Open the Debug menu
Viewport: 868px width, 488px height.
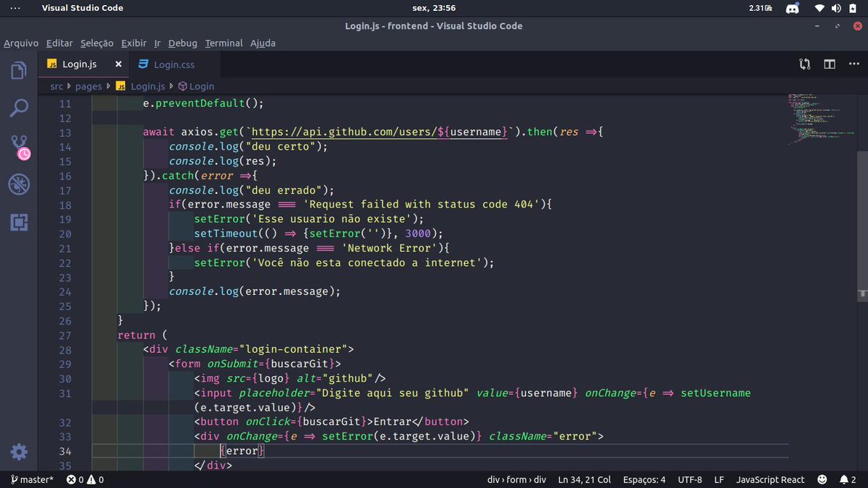[182, 43]
